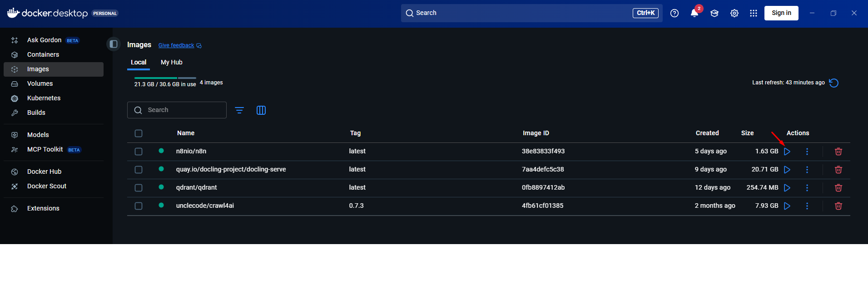
Task: Open Docker Desktop settings gear
Action: click(734, 13)
